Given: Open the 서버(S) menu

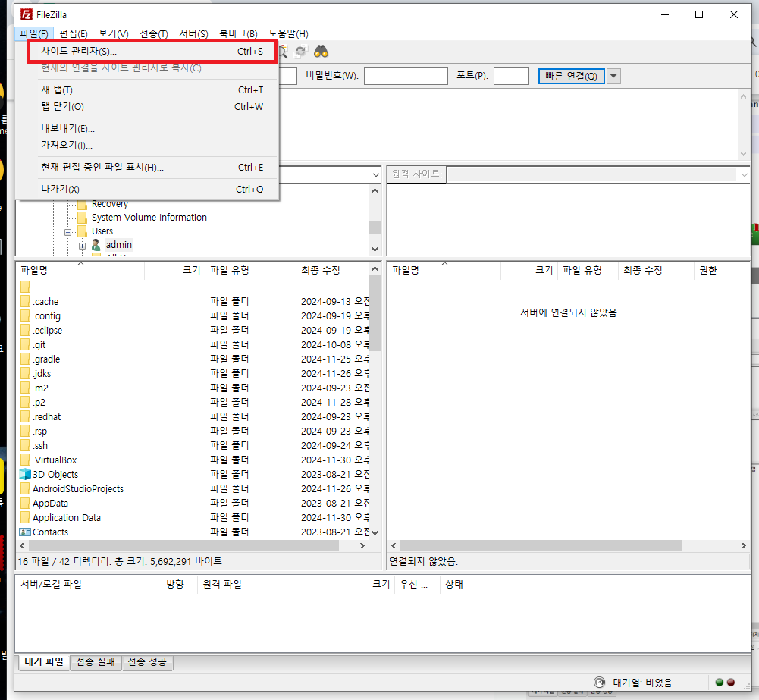Looking at the screenshot, I should click(x=193, y=33).
